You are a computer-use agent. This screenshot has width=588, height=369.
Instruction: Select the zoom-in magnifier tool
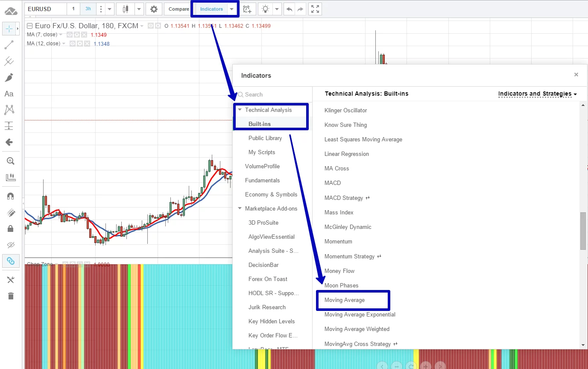pyautogui.click(x=10, y=161)
